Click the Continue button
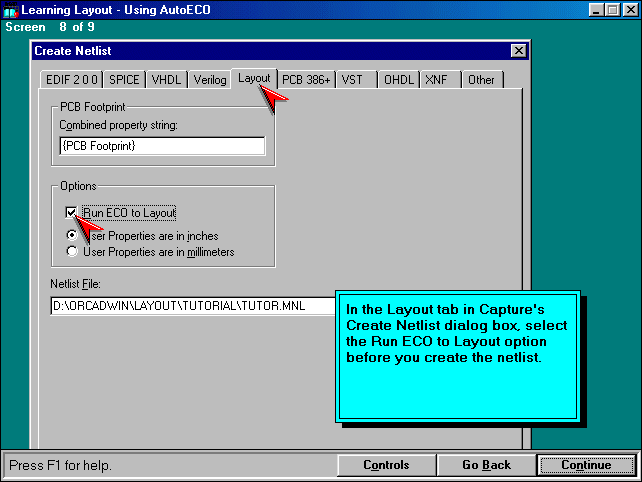The width and height of the screenshot is (642, 482). click(x=586, y=465)
